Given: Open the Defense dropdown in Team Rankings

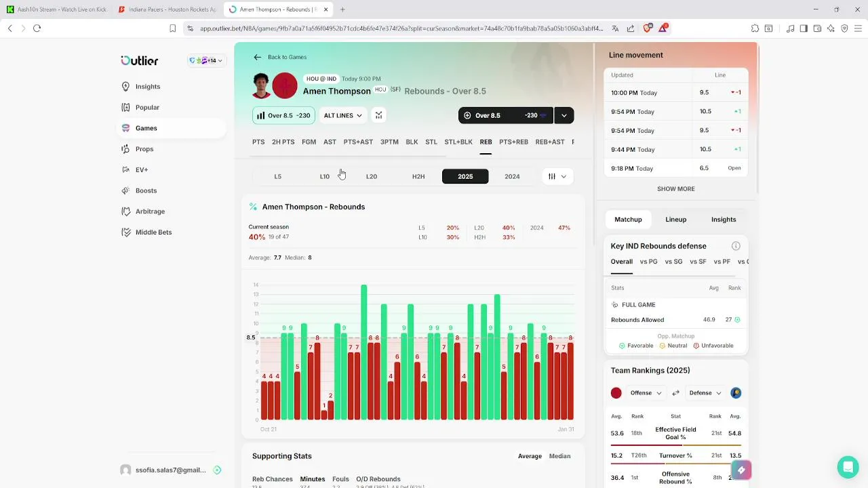Looking at the screenshot, I should (x=705, y=393).
